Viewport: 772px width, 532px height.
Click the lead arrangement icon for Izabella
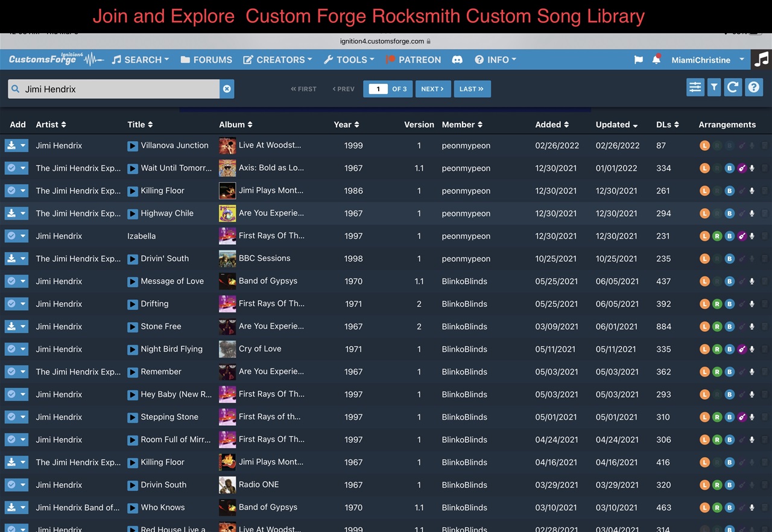(704, 236)
